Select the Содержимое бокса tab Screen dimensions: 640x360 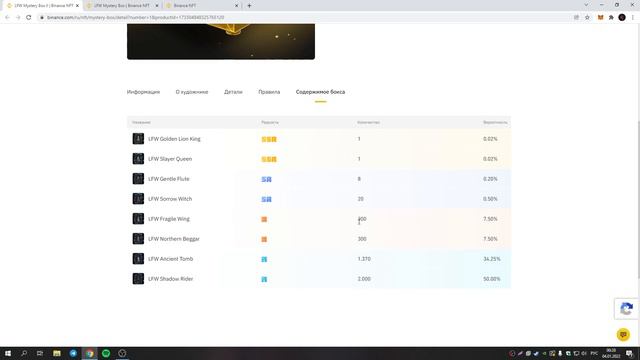pos(320,92)
